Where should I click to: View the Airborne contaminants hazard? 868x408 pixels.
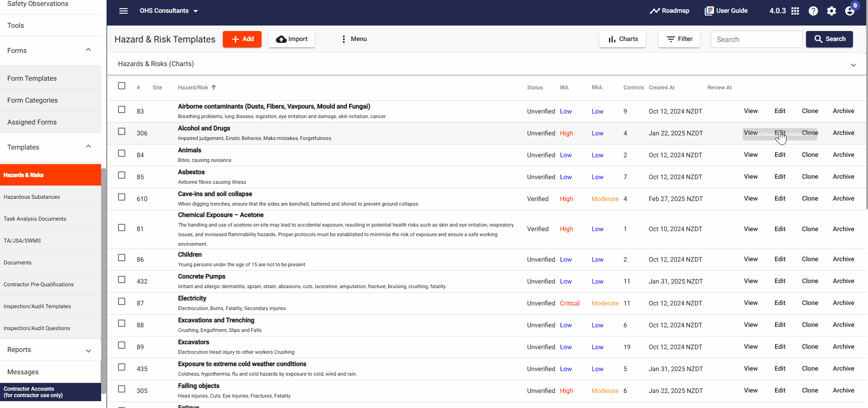click(750, 111)
